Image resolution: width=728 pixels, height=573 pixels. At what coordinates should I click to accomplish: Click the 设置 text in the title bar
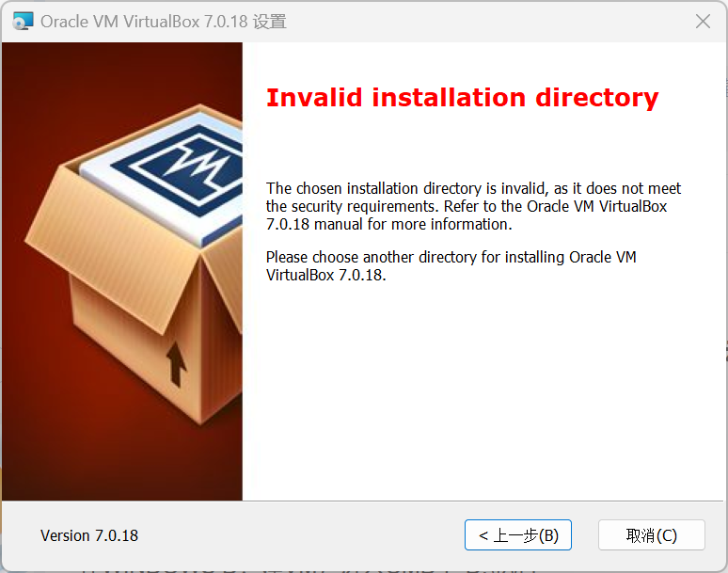269,22
